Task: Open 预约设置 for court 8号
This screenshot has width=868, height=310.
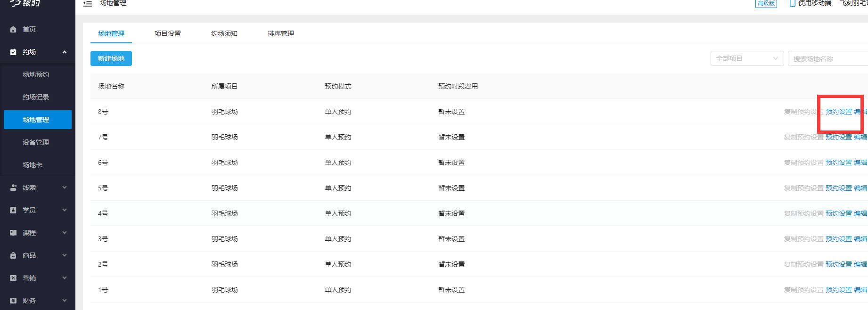Action: pos(839,112)
